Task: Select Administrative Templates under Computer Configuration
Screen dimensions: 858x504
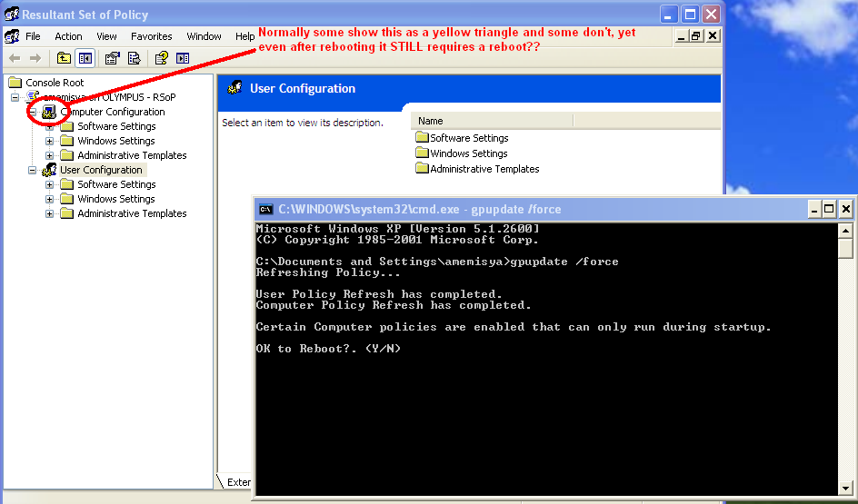Action: coord(132,155)
